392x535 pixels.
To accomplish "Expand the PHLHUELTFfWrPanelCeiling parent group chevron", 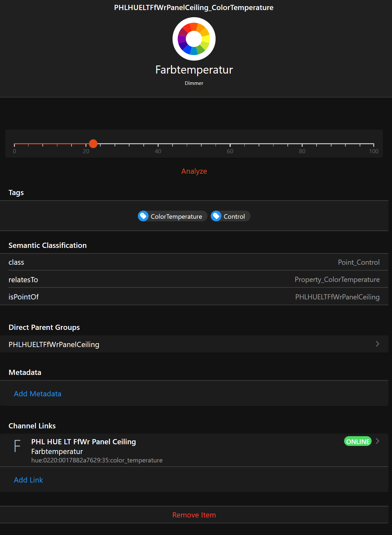I will [377, 344].
